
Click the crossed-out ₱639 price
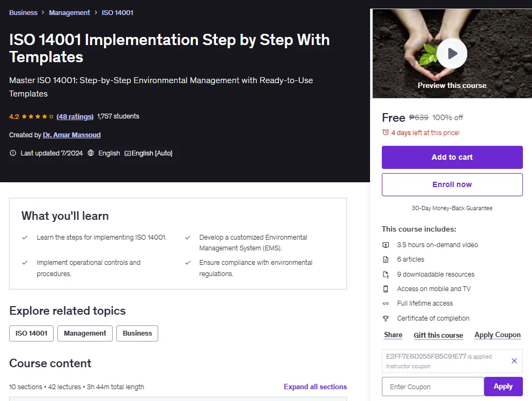[x=419, y=117]
